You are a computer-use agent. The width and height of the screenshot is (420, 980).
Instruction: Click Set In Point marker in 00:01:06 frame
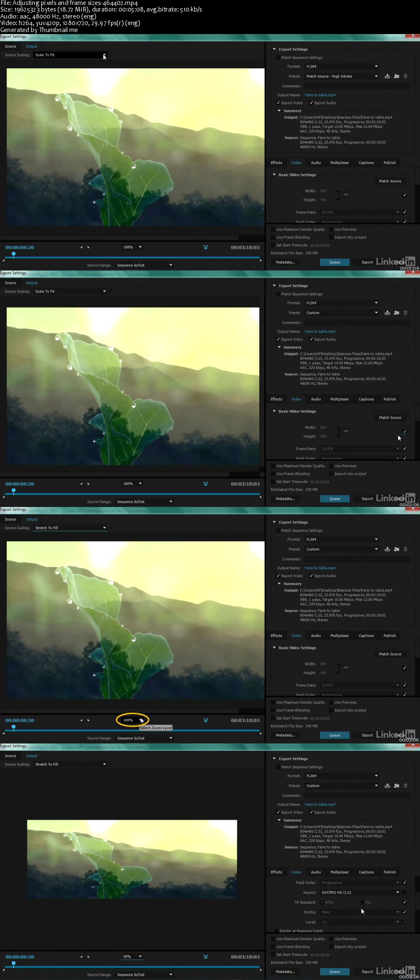point(81,247)
